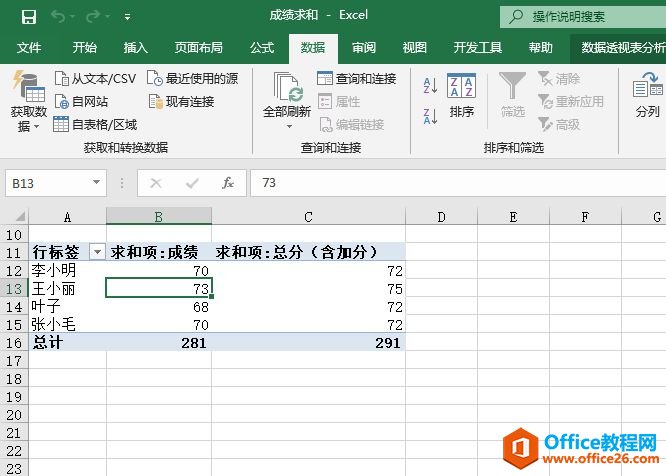Open the 行标签 filter dropdown

(97, 252)
